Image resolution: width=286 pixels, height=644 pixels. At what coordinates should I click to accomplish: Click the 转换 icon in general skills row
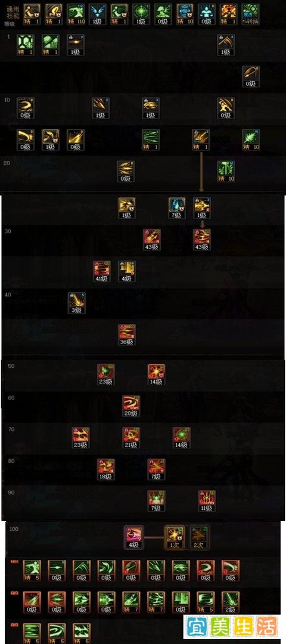tap(250, 13)
